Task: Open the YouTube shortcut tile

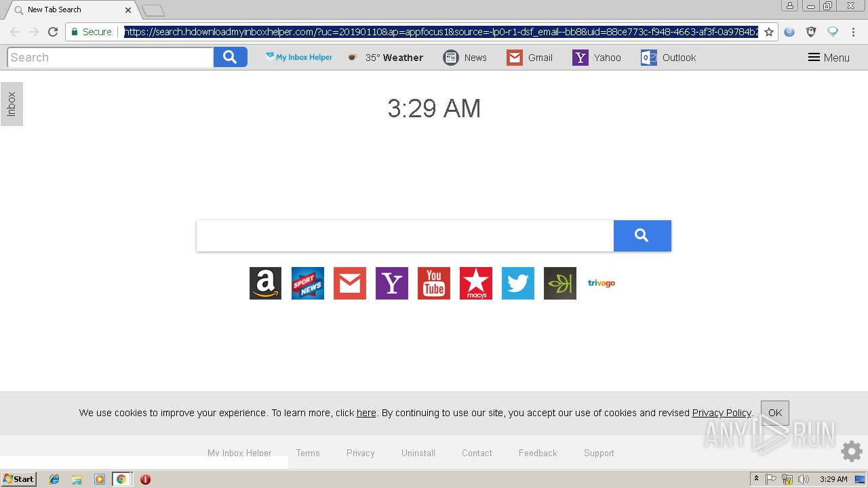Action: [x=433, y=283]
